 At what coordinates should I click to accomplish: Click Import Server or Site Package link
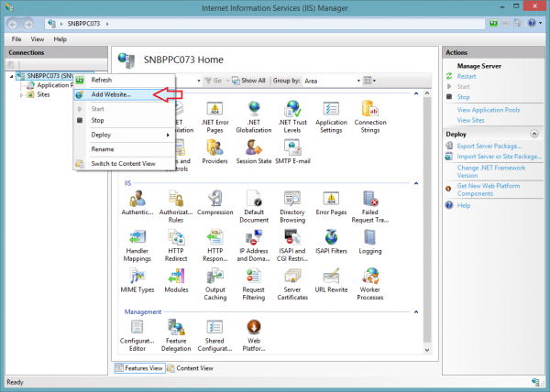click(499, 157)
